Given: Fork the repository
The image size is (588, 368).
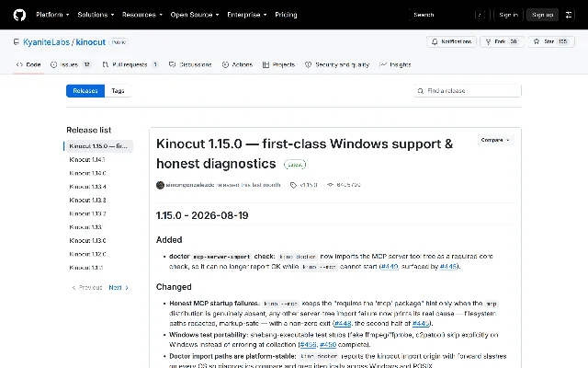Looking at the screenshot, I should click(x=502, y=41).
